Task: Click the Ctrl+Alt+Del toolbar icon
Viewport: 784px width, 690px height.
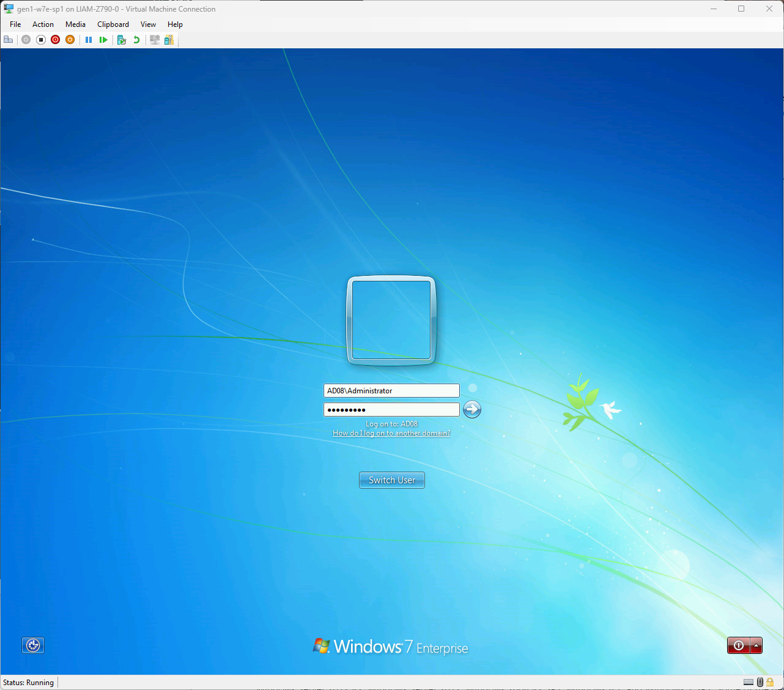Action: click(x=9, y=40)
